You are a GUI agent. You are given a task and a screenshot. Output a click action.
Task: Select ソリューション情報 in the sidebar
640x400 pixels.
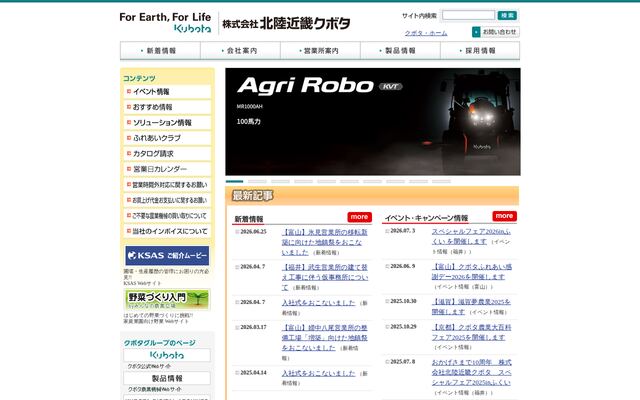coord(167,122)
